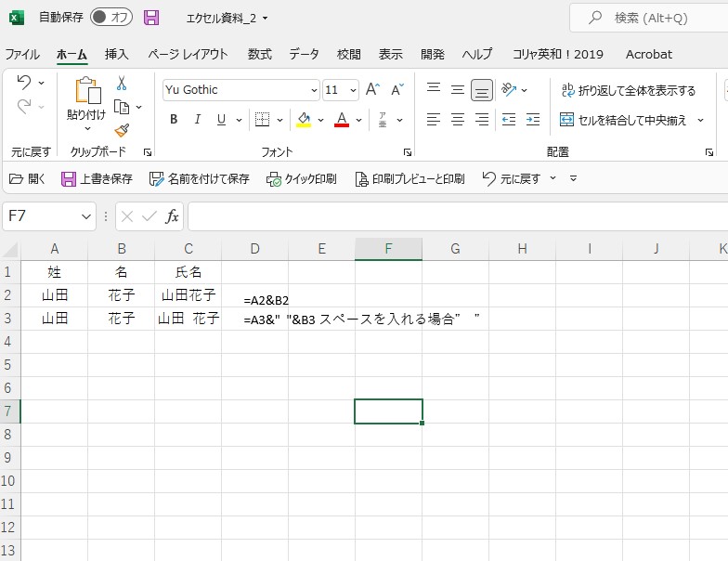Click 印刷プレビューと印刷 button
The width and height of the screenshot is (728, 561).
409,178
